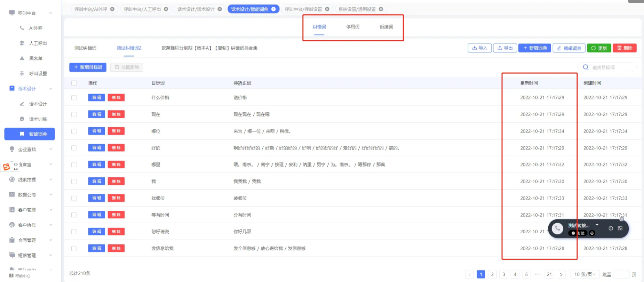Click the phone icon in the floating call widget
This screenshot has width=644, height=282.
(x=557, y=228)
